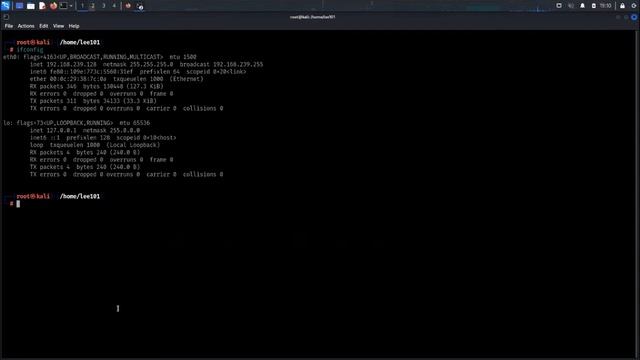Click the panel clock
Viewport: 640px width, 360px height.
click(x=605, y=6)
